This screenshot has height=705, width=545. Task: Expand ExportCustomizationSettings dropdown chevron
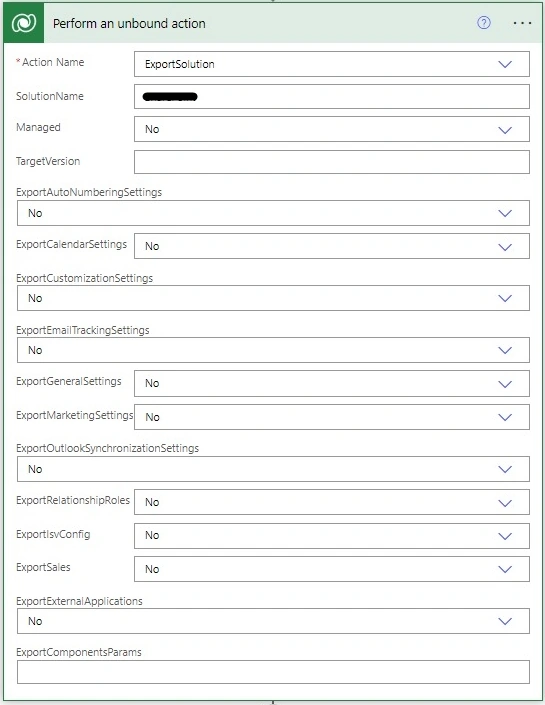tap(505, 298)
